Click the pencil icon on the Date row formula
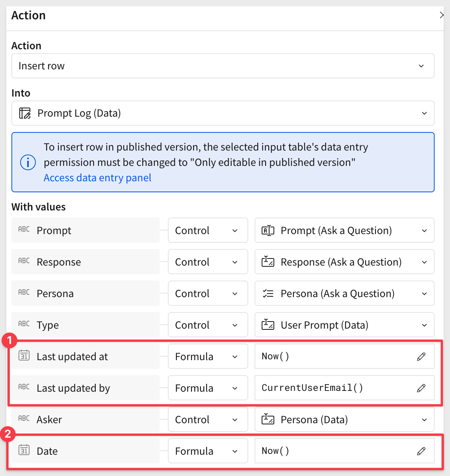450x476 pixels. (421, 451)
